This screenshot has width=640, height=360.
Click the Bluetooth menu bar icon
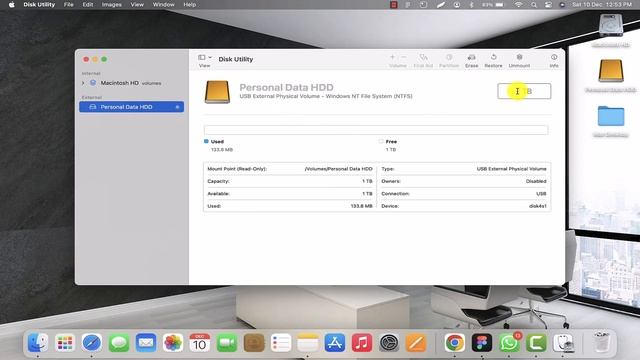(471, 4)
